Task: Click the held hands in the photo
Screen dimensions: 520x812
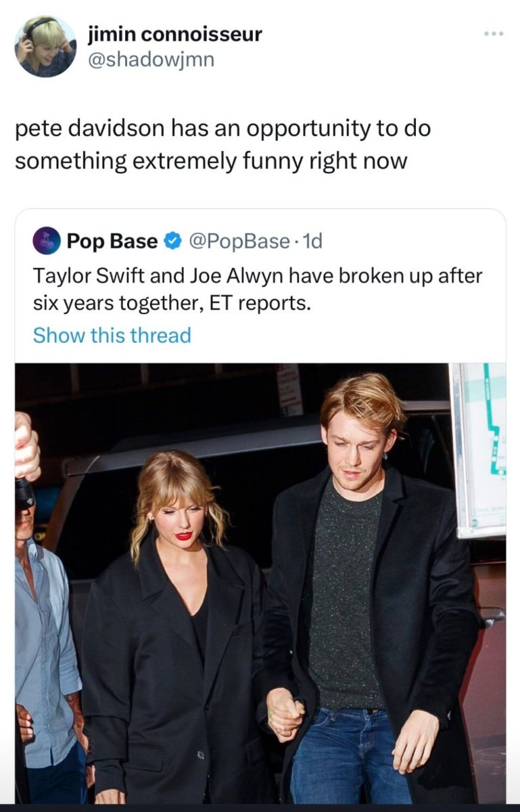Action: tap(285, 713)
